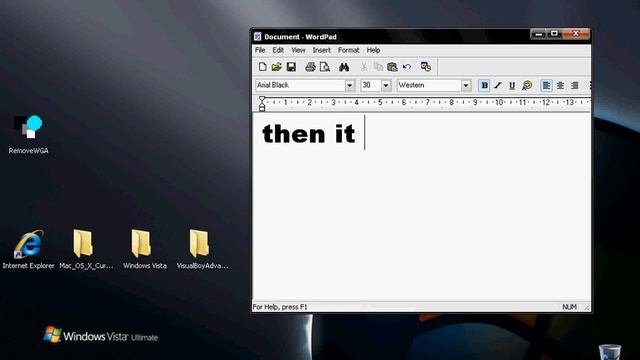Toggle Underline formatting

512,85
